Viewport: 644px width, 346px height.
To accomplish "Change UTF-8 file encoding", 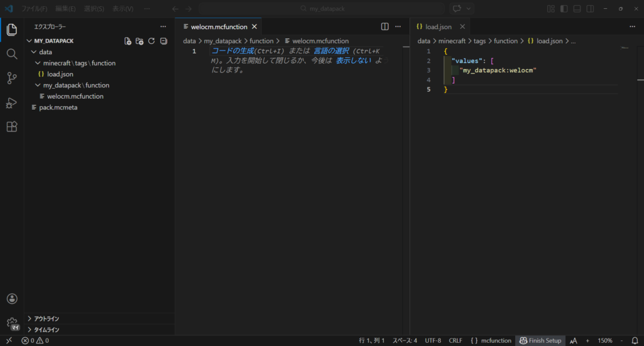I will point(433,341).
